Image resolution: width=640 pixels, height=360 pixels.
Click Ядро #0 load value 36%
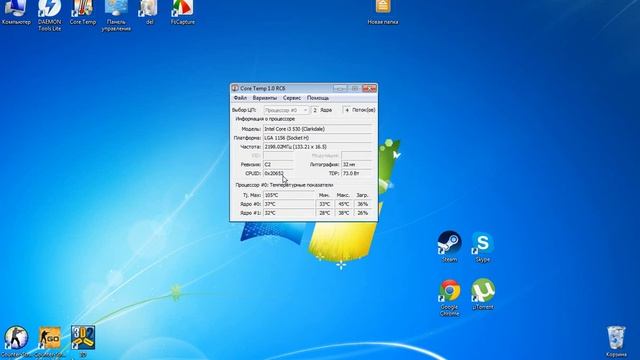tap(362, 204)
